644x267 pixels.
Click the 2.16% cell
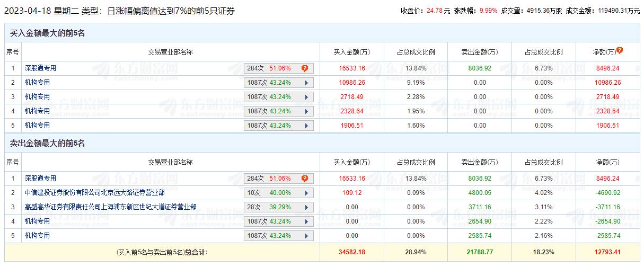tap(543, 236)
